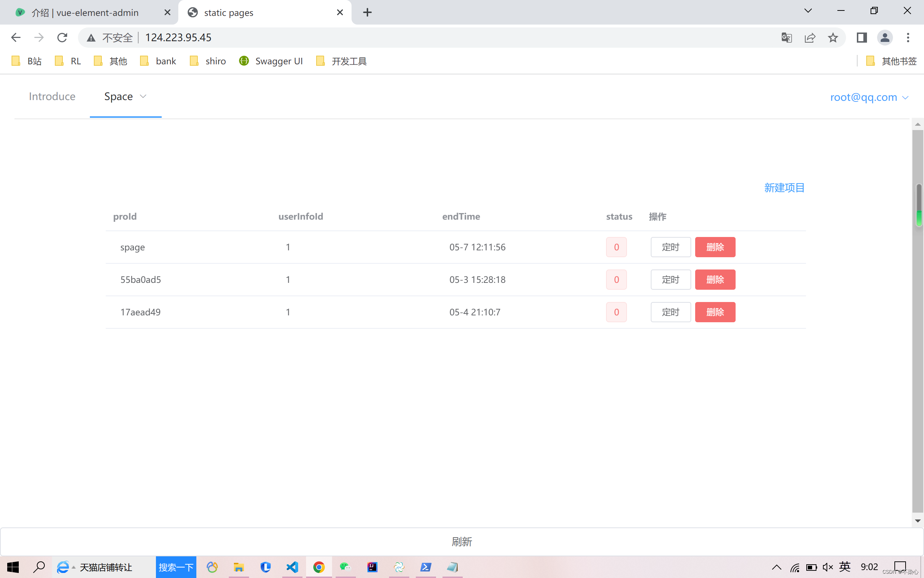Click 定时 button for 55ba0ad5 row
Image resolution: width=924 pixels, height=578 pixels.
pos(671,280)
